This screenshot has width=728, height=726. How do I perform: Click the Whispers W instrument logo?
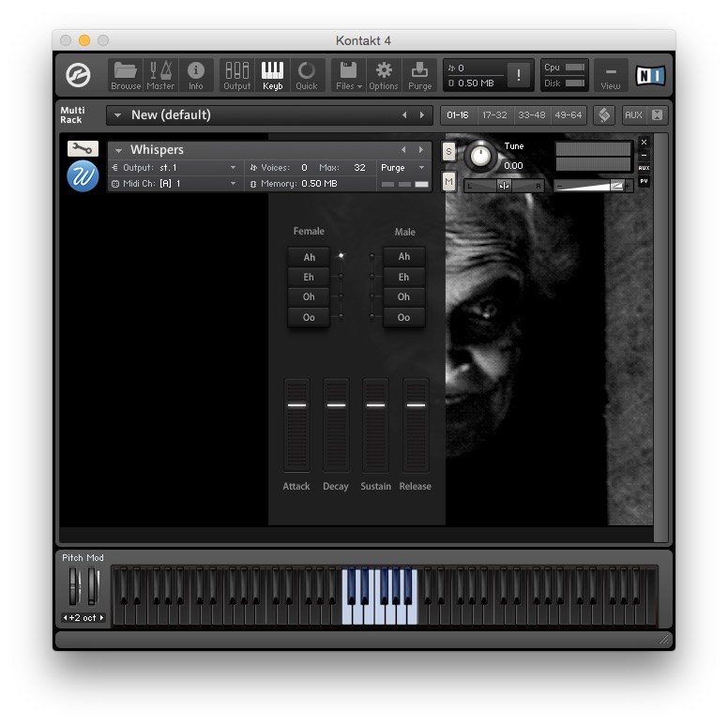[83, 176]
